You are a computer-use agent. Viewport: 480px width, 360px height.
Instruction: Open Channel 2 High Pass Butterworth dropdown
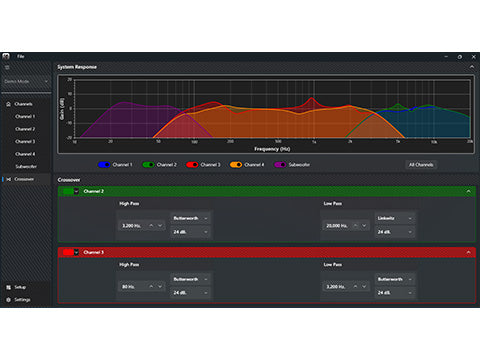tap(190, 218)
